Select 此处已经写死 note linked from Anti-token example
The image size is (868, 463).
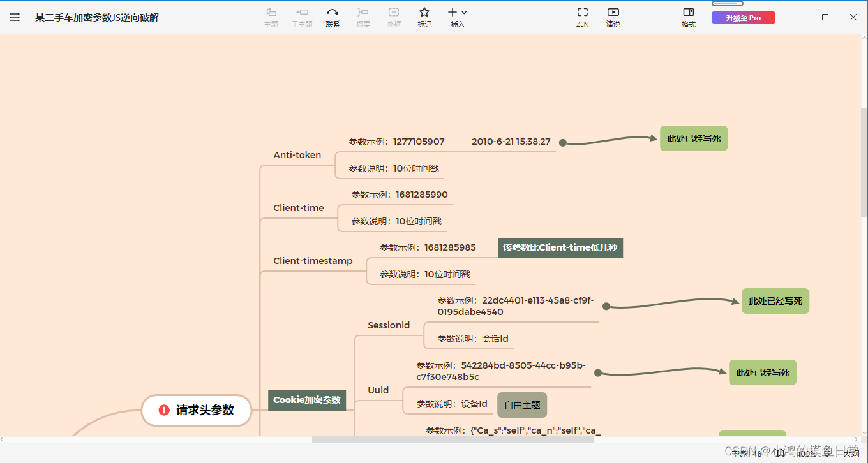(x=694, y=138)
